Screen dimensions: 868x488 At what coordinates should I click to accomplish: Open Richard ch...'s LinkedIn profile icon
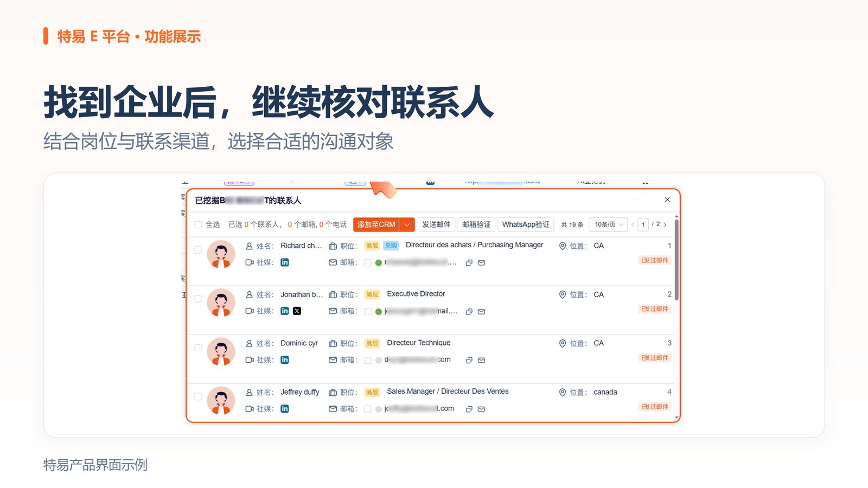pos(285,262)
